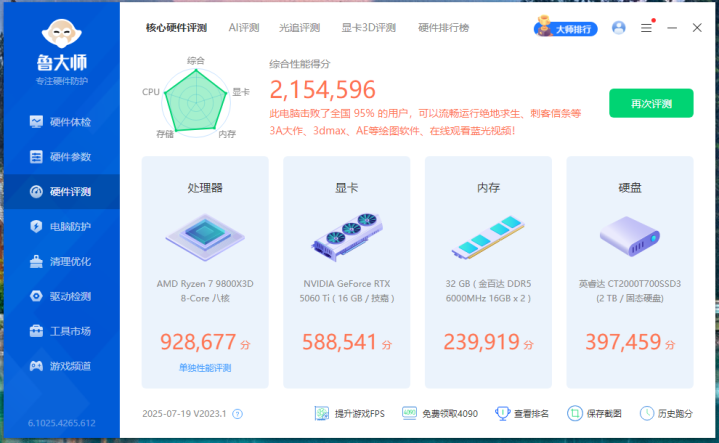Click total score 2,154,596
719x443 pixels.
(x=323, y=89)
